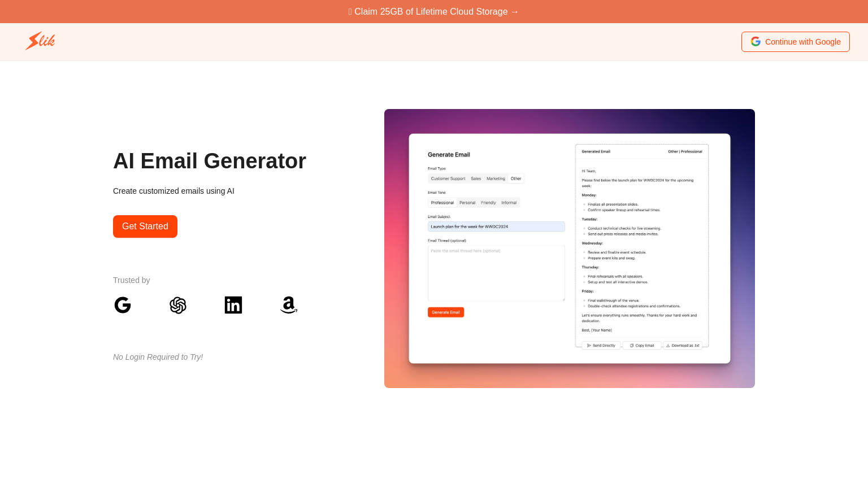Click the Slik logo
868x488 pixels.
(40, 41)
